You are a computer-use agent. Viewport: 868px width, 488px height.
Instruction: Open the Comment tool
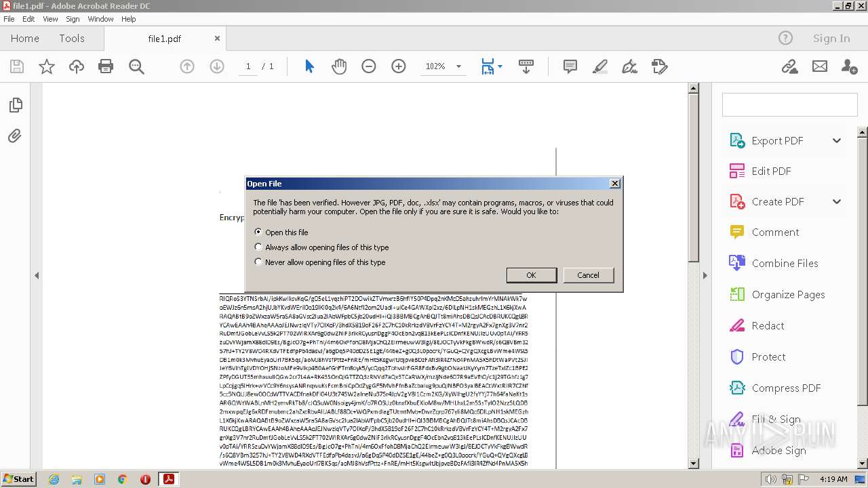coord(775,232)
